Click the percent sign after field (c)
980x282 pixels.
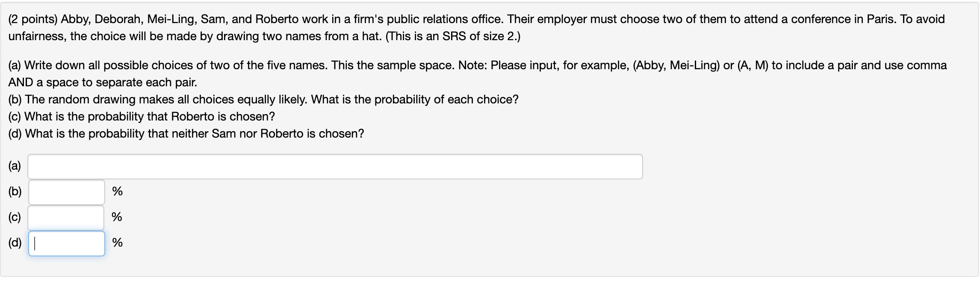[117, 217]
